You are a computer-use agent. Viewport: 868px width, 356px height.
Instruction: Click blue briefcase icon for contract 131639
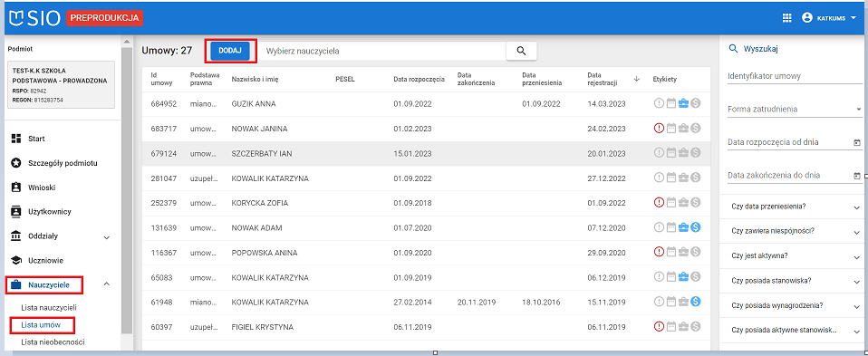pyautogui.click(x=683, y=227)
